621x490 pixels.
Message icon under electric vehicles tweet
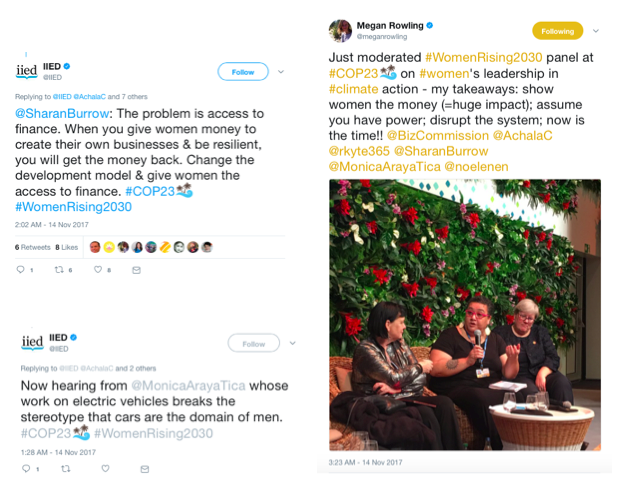[145, 469]
